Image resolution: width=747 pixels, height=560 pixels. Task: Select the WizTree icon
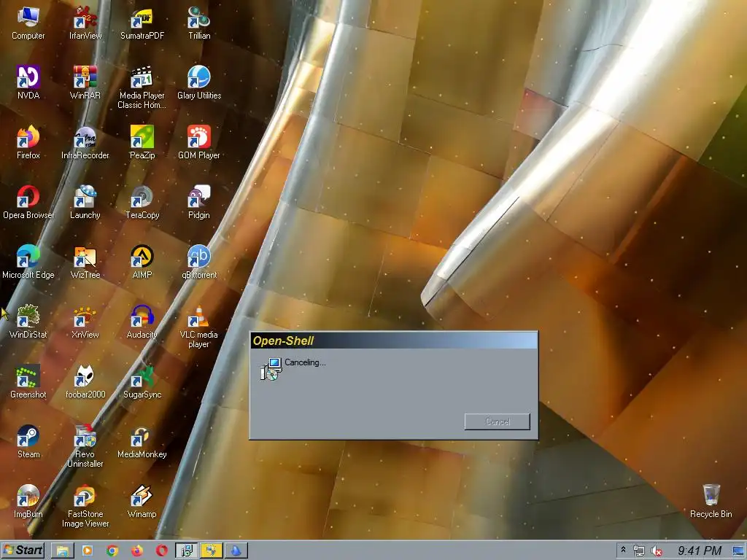click(85, 262)
